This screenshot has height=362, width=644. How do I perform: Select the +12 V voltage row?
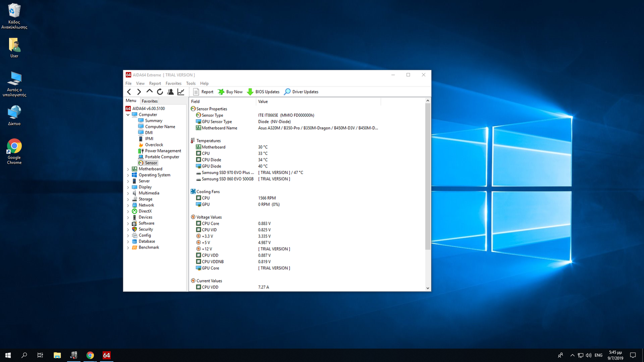tap(307, 249)
